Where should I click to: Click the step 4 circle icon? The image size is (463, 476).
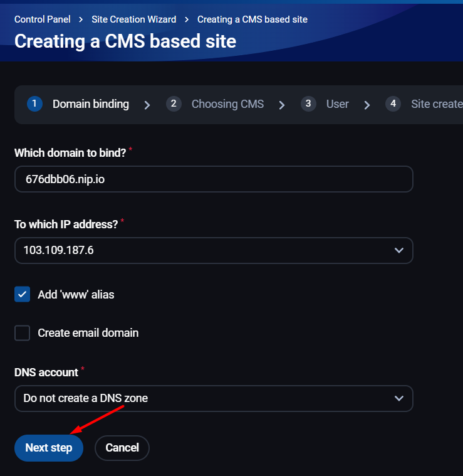(x=393, y=104)
